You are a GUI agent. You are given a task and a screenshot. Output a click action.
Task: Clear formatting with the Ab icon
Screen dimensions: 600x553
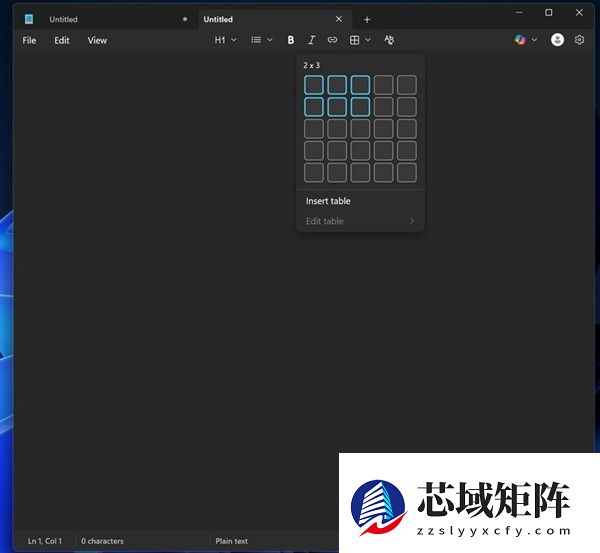point(389,40)
